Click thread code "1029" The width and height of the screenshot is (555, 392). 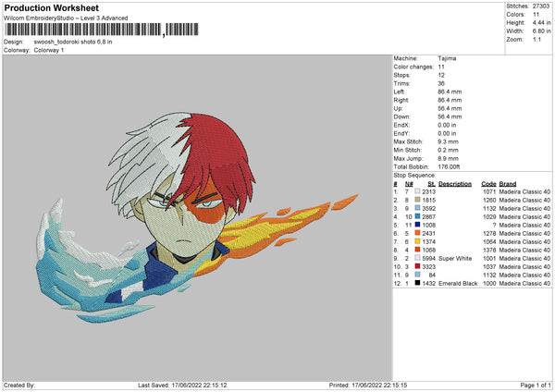(489, 216)
